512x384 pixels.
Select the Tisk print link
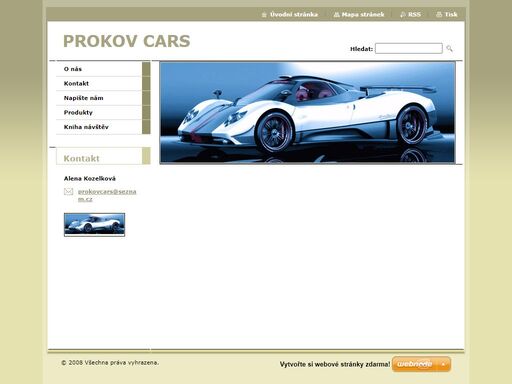tap(451, 15)
